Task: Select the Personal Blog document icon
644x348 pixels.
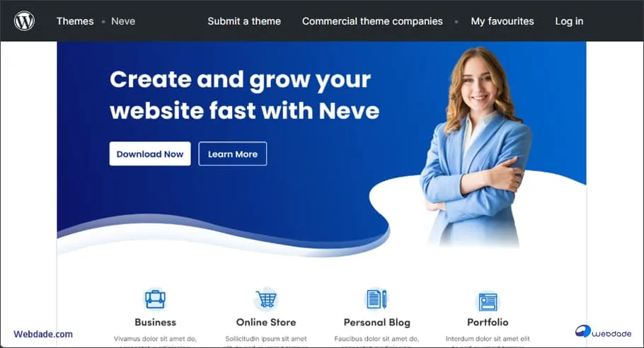Action: click(376, 298)
